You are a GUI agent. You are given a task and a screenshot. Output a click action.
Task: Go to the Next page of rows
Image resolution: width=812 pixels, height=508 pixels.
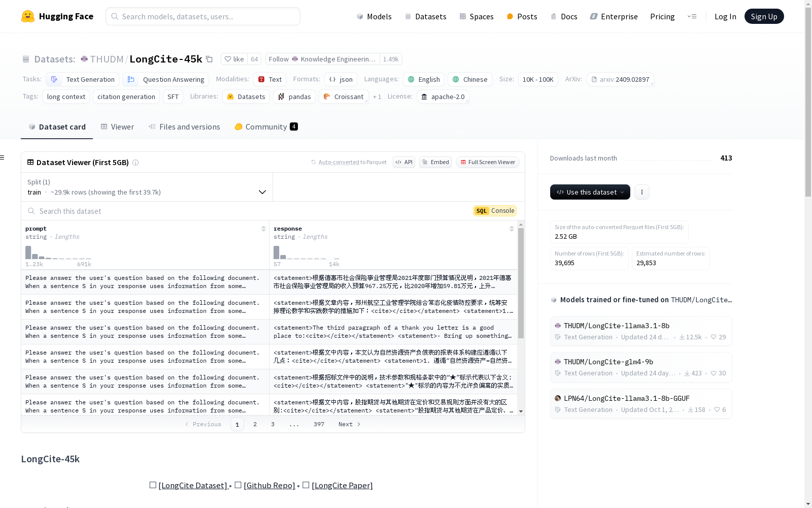(x=350, y=424)
